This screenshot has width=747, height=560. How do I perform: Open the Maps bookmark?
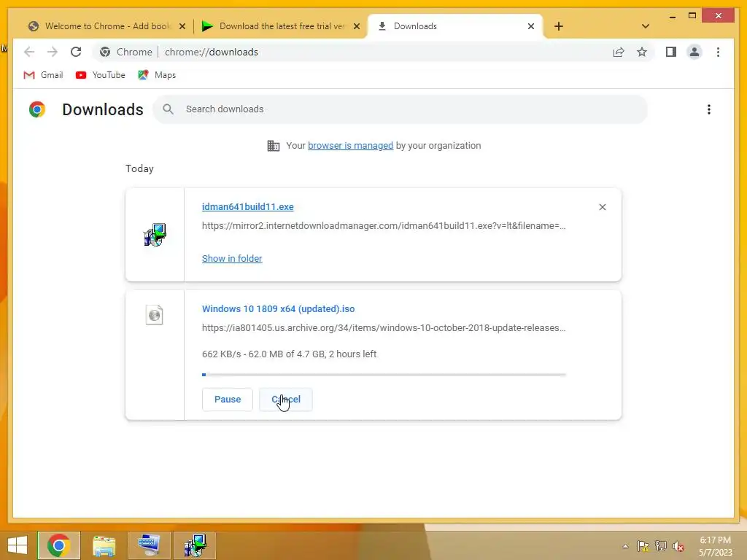pyautogui.click(x=158, y=75)
